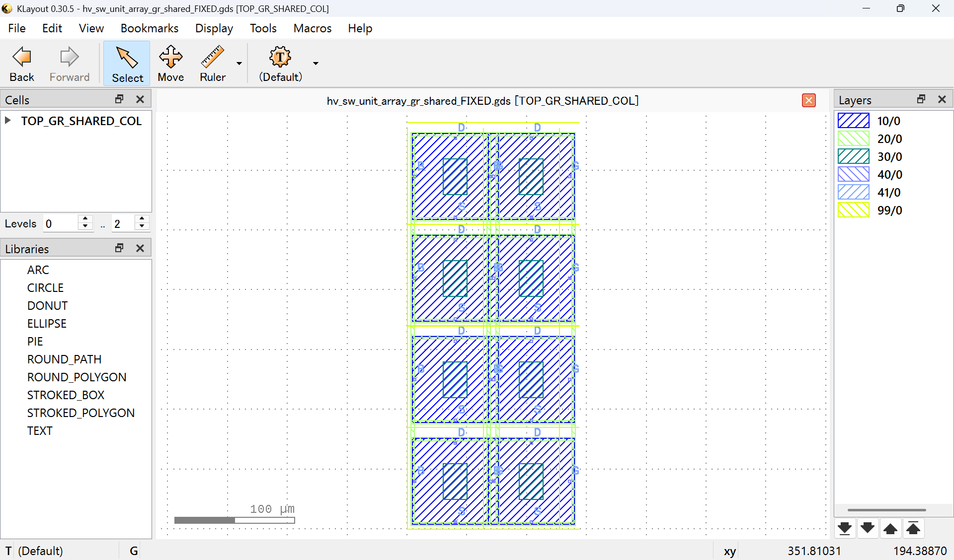Open the Default tool dropdown arrow
The image size is (954, 560).
(315, 63)
